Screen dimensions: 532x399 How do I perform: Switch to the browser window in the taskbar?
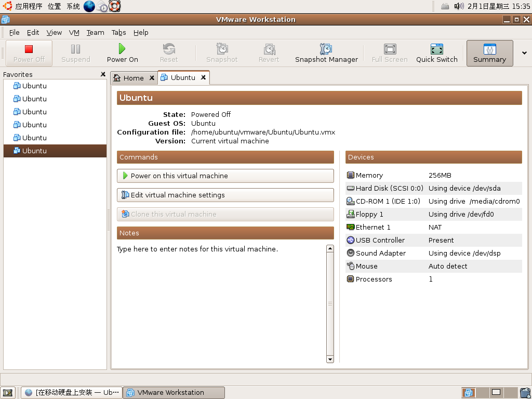[x=72, y=393]
